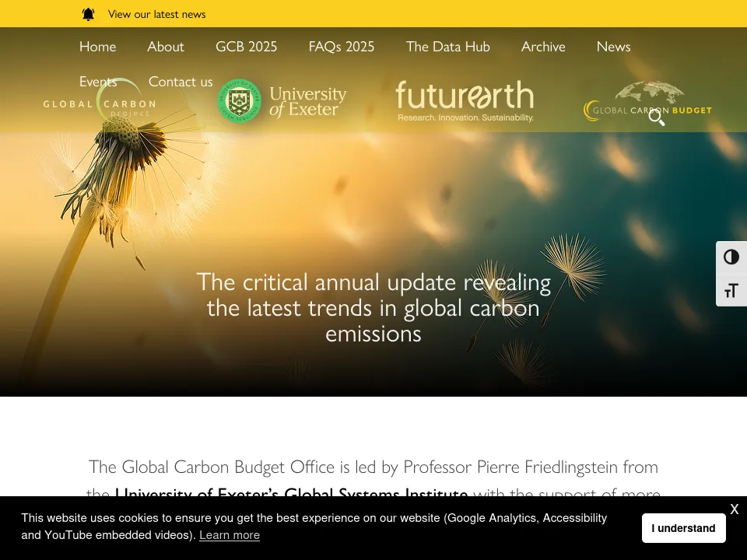Open the search magnifier icon
Screen dimensions: 747x560
click(657, 117)
